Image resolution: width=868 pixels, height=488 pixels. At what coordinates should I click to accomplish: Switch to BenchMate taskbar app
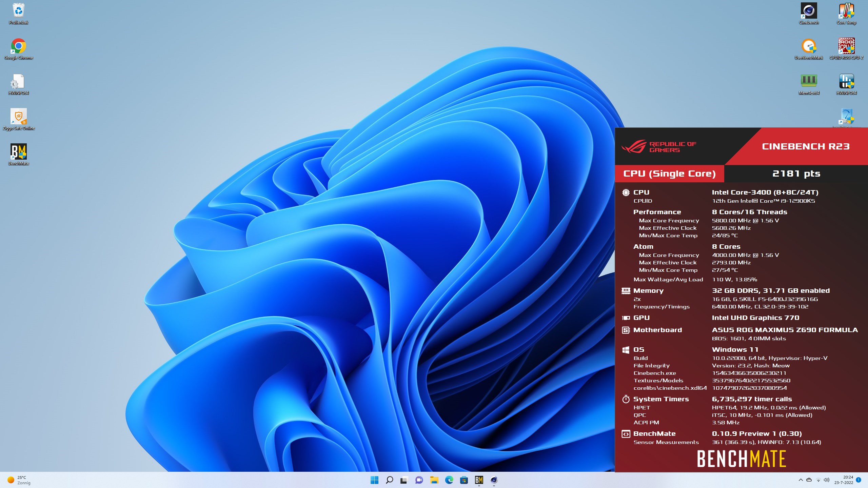[479, 480]
